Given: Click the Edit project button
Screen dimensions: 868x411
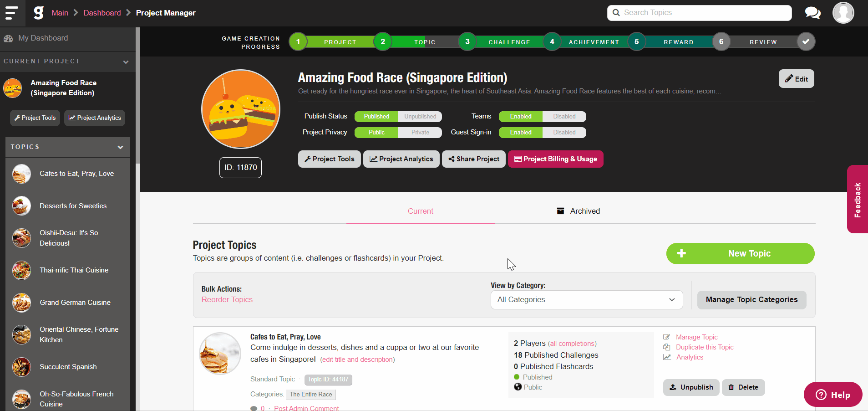Looking at the screenshot, I should [797, 79].
